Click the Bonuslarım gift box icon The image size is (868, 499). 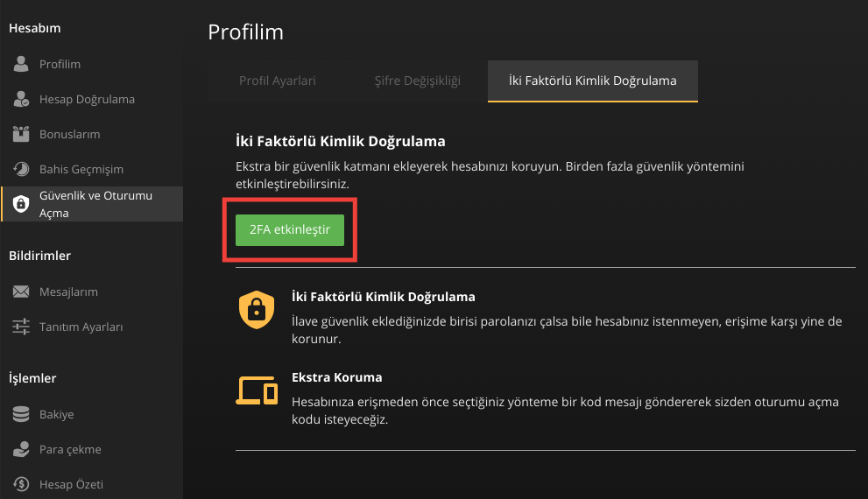pyautogui.click(x=22, y=135)
